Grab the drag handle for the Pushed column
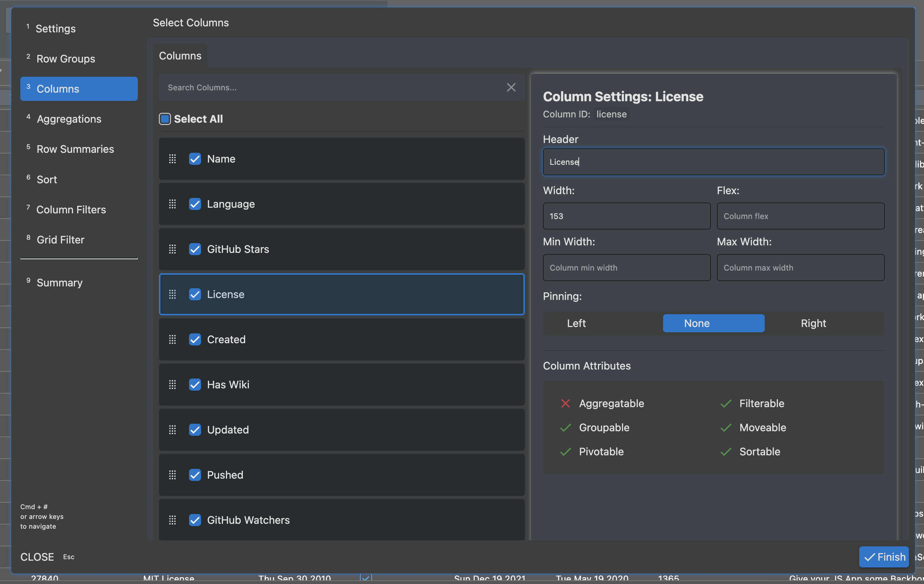Image resolution: width=924 pixels, height=584 pixels. 173,475
